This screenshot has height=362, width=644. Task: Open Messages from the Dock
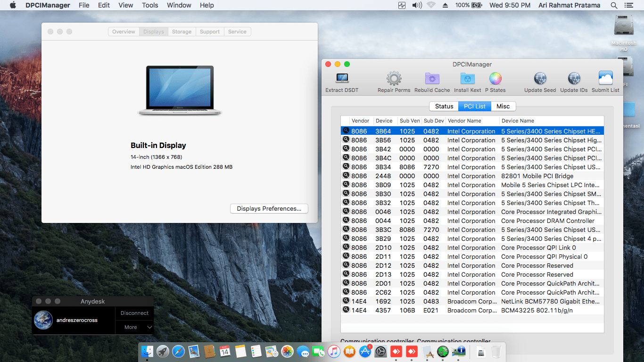point(303,351)
